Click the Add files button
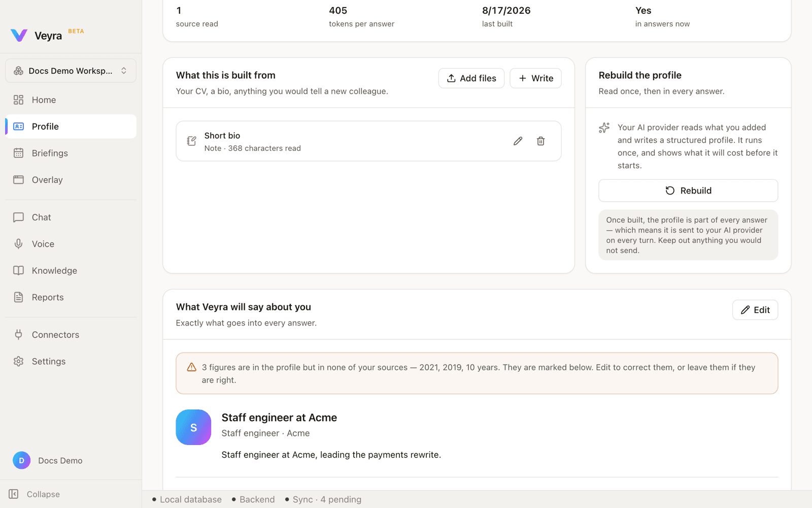This screenshot has height=508, width=812. pyautogui.click(x=471, y=78)
